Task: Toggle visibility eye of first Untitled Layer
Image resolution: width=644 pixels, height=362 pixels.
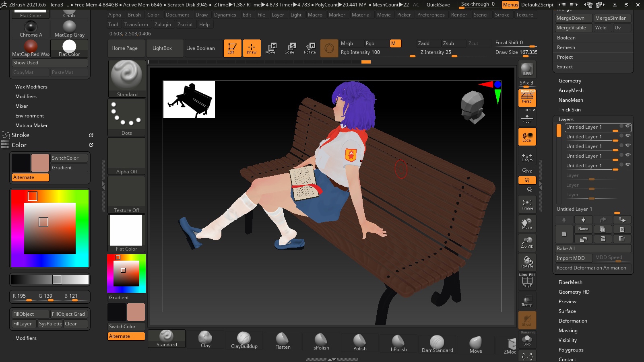Action: 627,126
